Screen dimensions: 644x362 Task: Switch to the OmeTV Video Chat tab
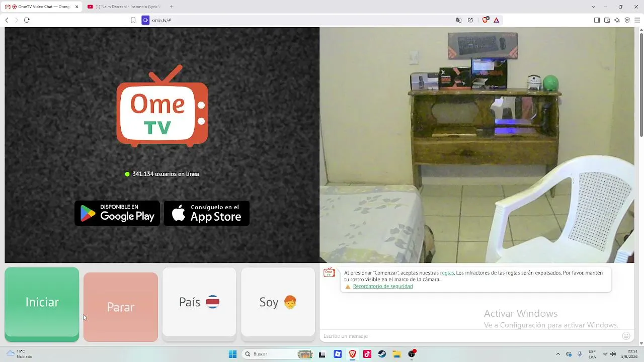(x=41, y=7)
